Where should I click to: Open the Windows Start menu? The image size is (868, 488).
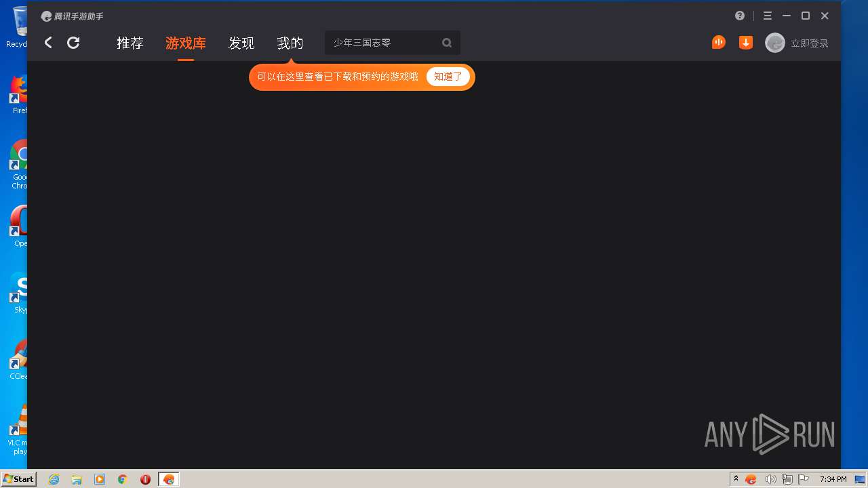18,479
